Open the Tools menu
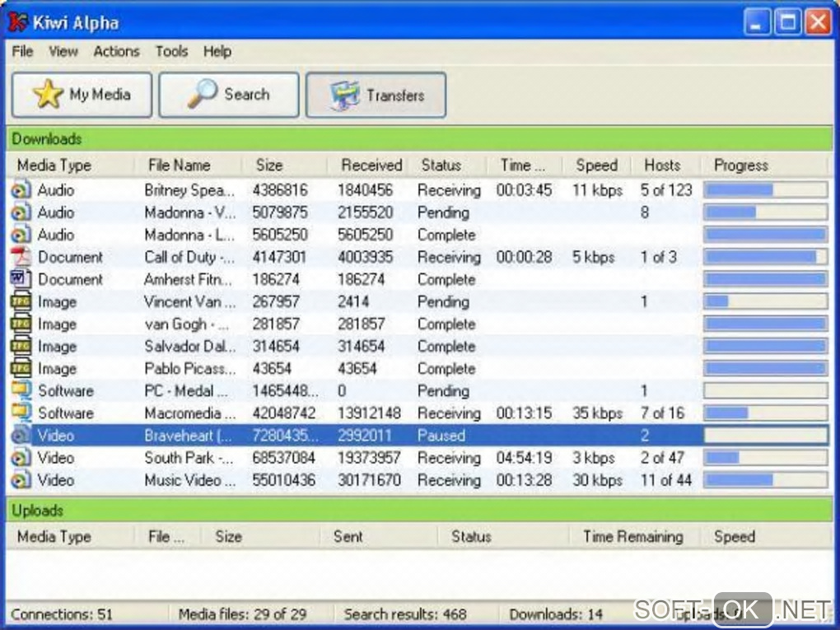The image size is (840, 630). click(x=171, y=51)
